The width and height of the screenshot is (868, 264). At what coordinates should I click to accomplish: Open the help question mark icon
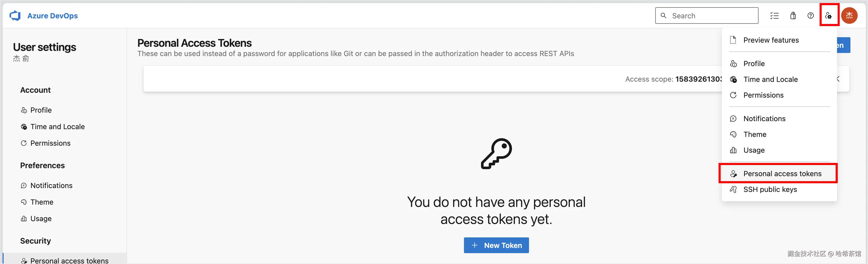pyautogui.click(x=811, y=15)
